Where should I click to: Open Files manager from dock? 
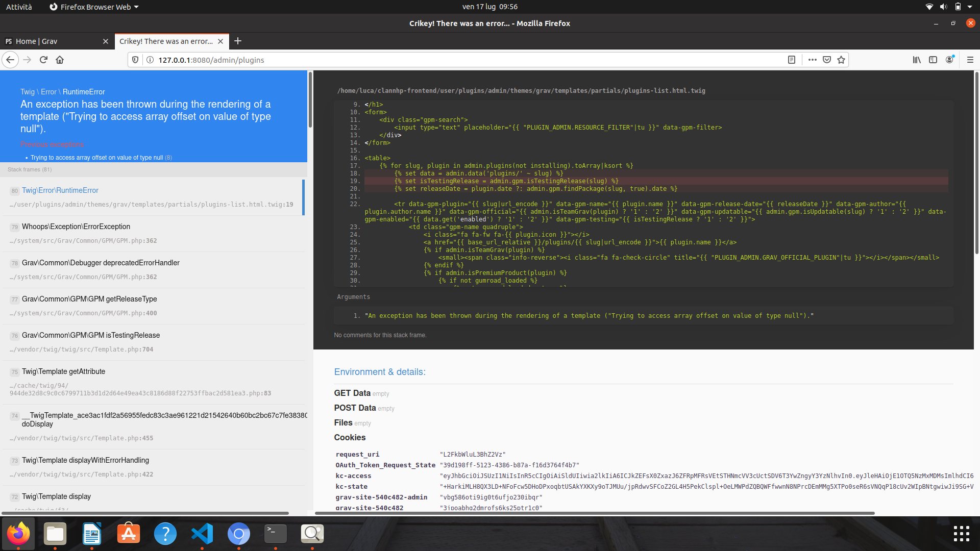click(55, 534)
